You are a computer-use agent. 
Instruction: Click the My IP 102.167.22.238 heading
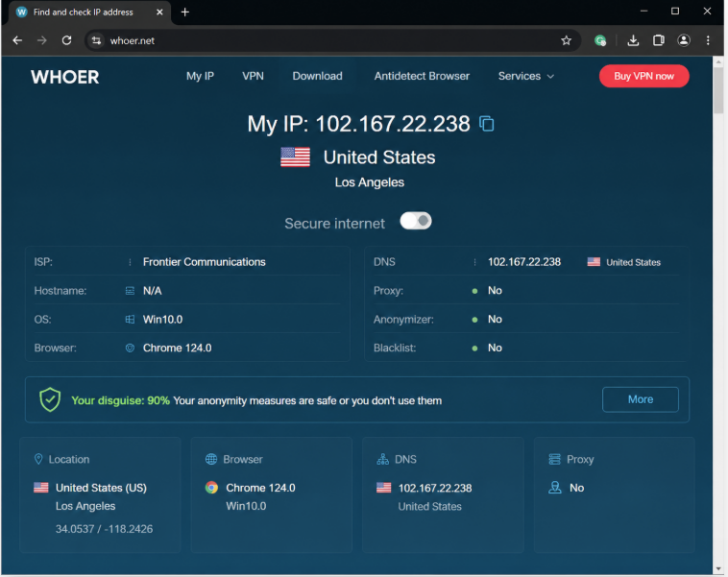click(358, 124)
